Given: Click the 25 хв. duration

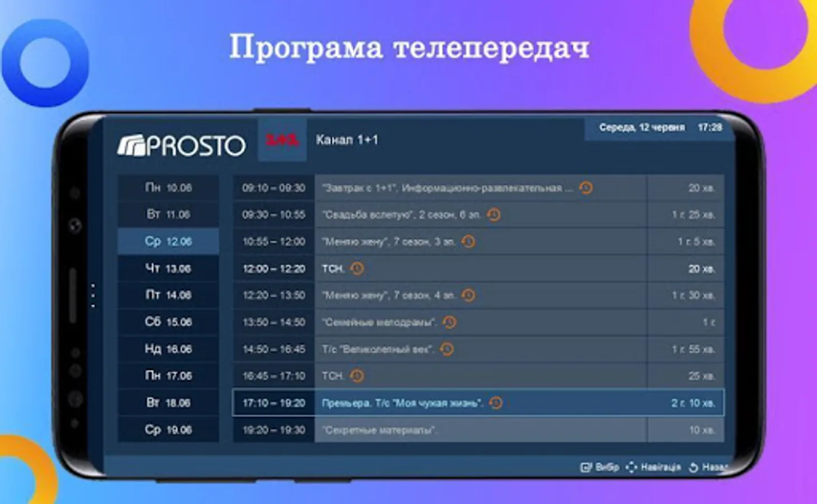Looking at the screenshot, I should pyautogui.click(x=702, y=376).
